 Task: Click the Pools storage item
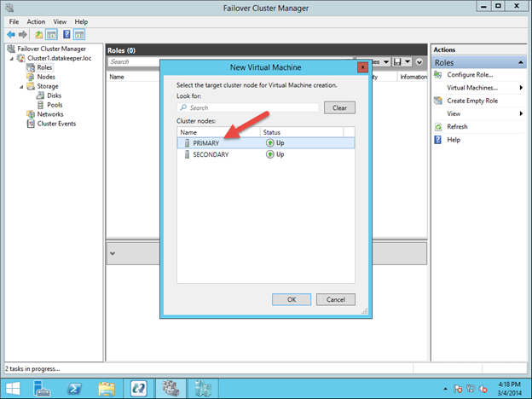point(55,104)
